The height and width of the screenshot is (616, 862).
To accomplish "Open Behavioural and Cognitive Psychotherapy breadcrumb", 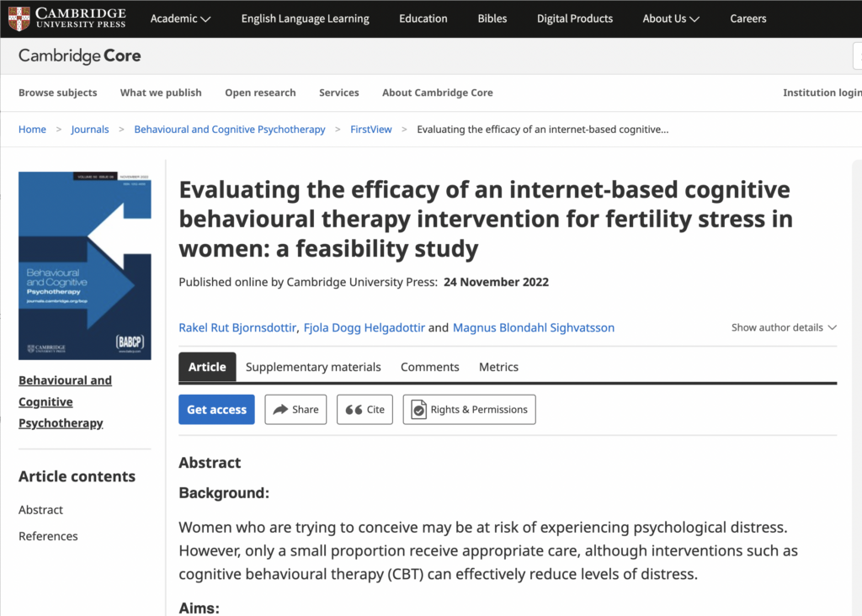I will click(x=230, y=130).
